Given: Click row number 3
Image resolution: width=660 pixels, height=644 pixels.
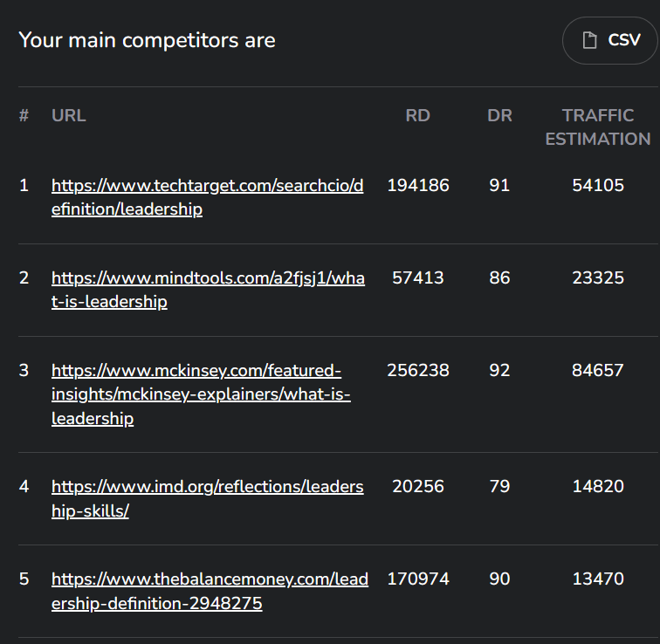Looking at the screenshot, I should (24, 371).
